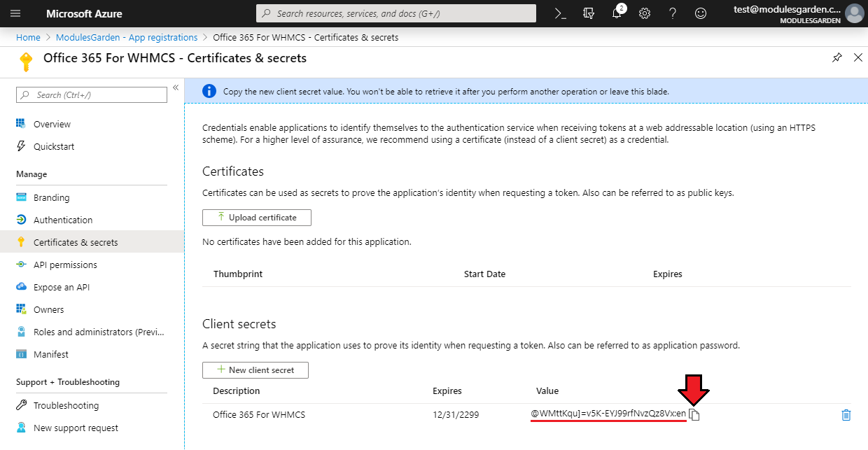Click the New support request icon
868x450 pixels.
pyautogui.click(x=21, y=428)
